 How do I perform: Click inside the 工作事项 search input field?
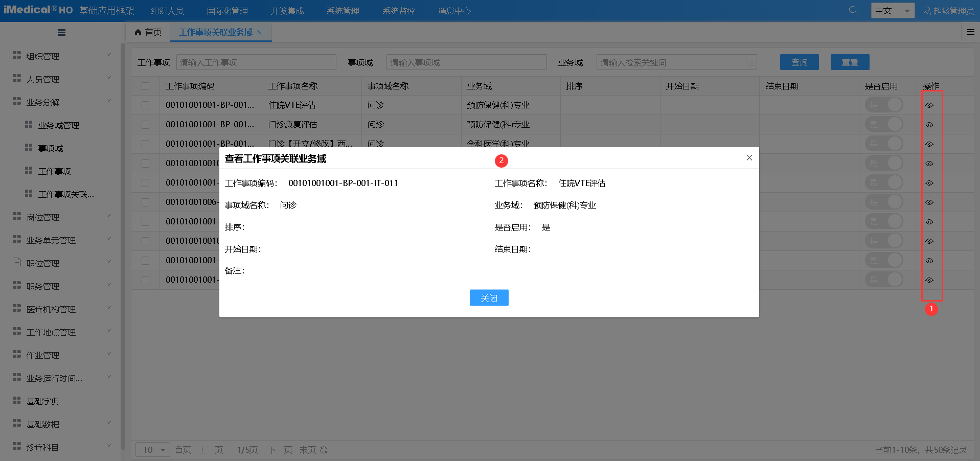(x=256, y=62)
